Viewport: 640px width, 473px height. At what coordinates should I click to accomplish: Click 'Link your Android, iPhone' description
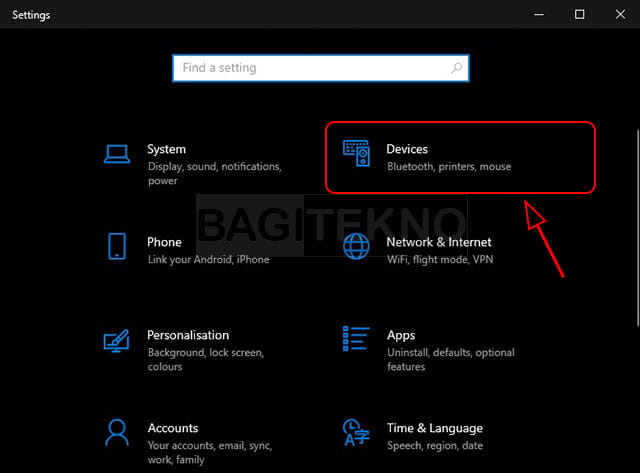208,260
